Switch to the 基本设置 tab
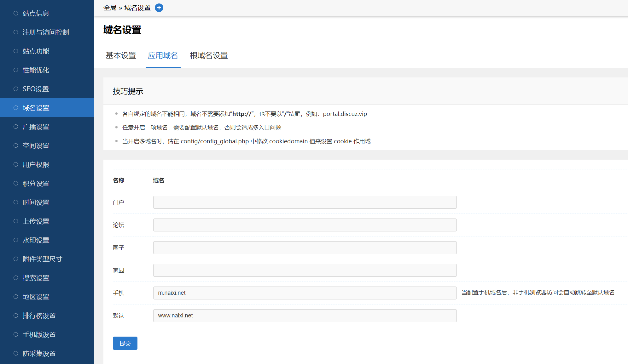Screen dimensions: 628x364 click(x=121, y=55)
